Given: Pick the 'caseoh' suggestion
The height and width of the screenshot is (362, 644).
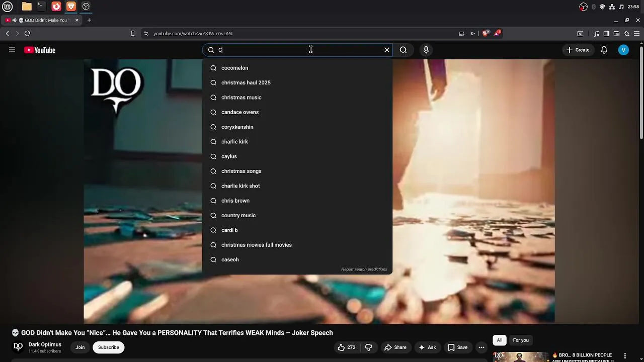Looking at the screenshot, I should (297, 259).
